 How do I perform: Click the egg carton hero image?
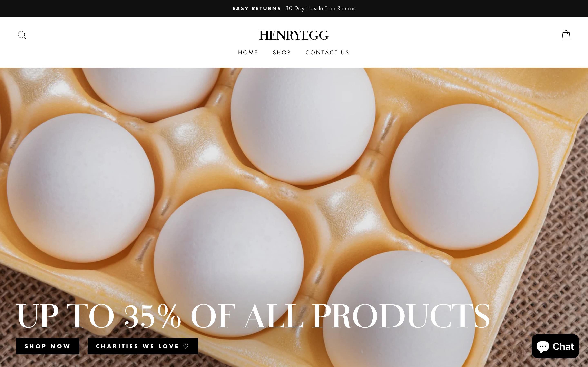coord(294,185)
